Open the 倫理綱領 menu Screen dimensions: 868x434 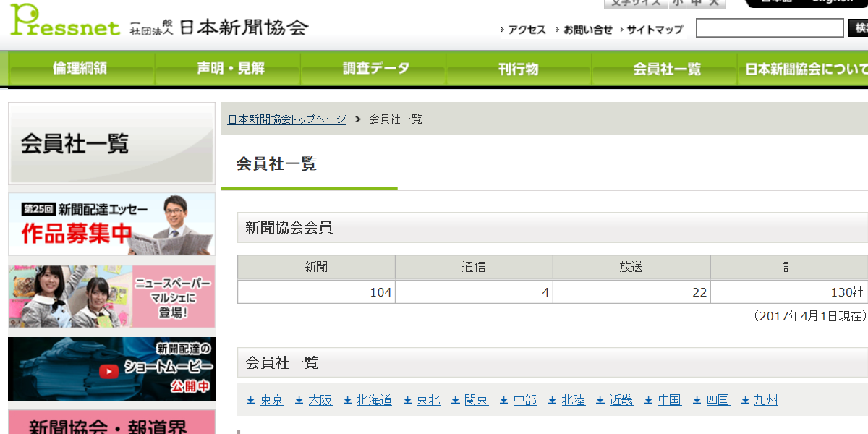(x=80, y=69)
